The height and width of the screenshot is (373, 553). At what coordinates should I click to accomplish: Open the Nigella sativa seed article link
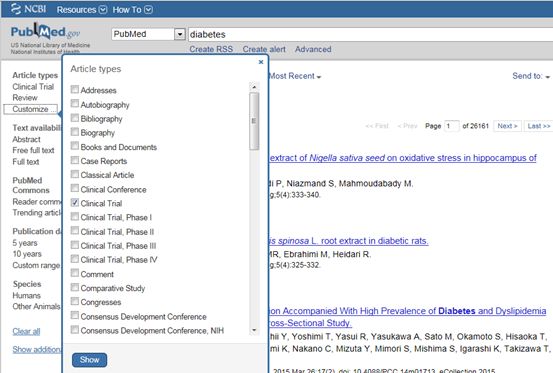coord(403,158)
